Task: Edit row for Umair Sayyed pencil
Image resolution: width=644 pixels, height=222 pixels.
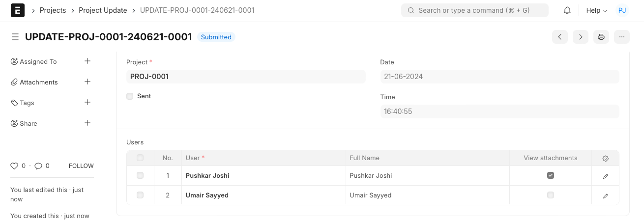Action: pyautogui.click(x=606, y=195)
